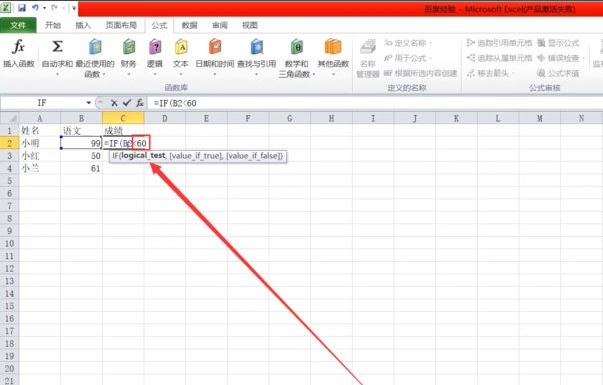Expand the Undo history dropdown arrow

click(44, 8)
